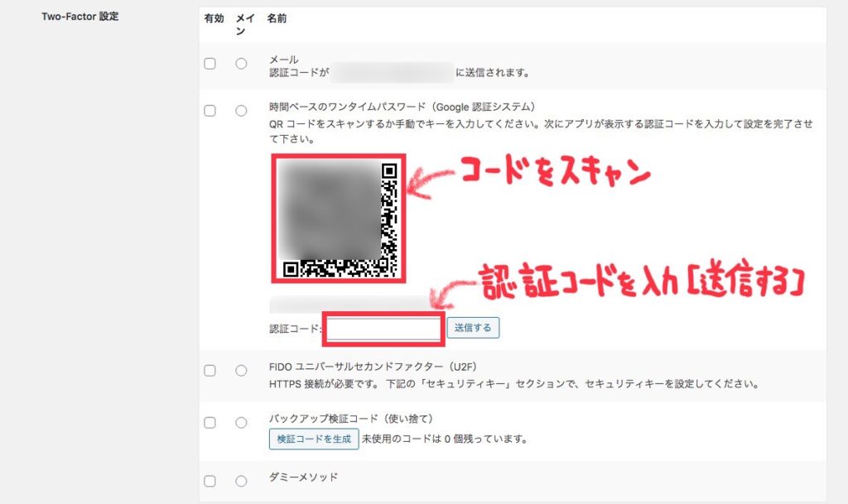This screenshot has height=504, width=848.
Task: Choose FIDO U2F as main method
Action: click(241, 371)
